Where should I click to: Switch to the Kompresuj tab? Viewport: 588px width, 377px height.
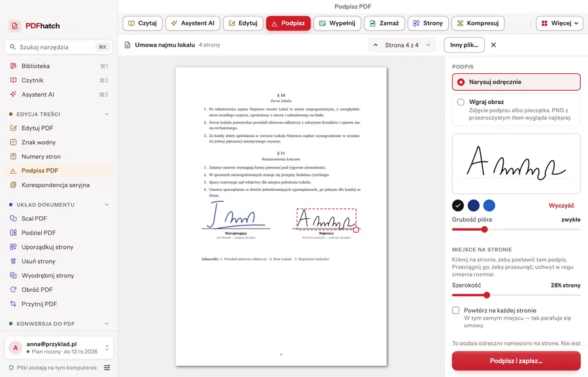point(478,24)
